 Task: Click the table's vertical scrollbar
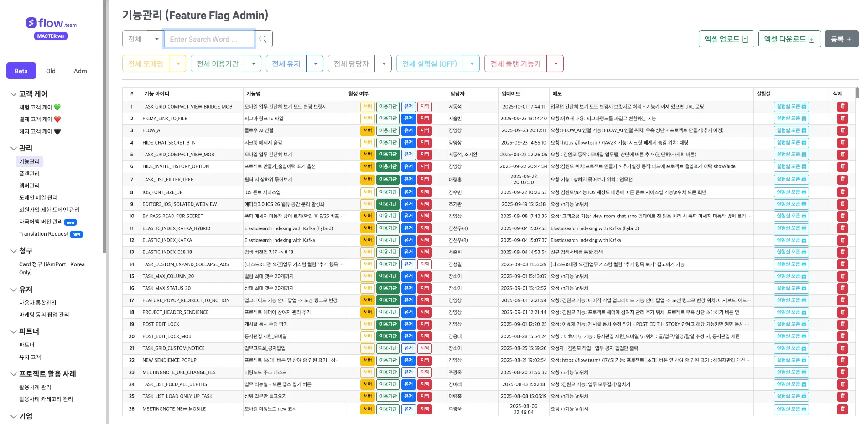coord(857,93)
